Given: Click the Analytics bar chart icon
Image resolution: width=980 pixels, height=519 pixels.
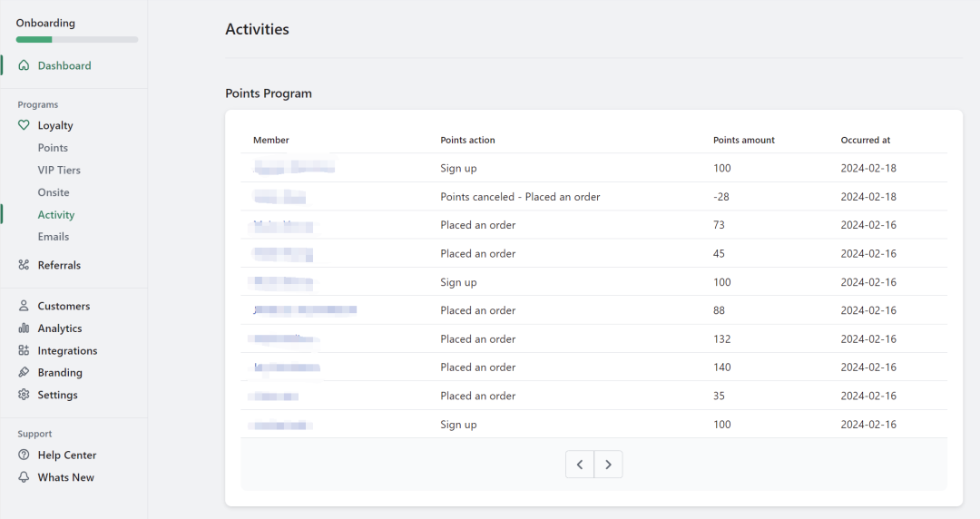Looking at the screenshot, I should [x=24, y=328].
